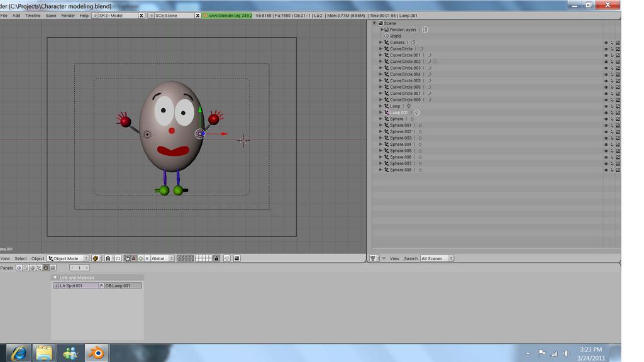Open the Draw type shading selector icon
The image size is (644, 362).
coord(96,258)
